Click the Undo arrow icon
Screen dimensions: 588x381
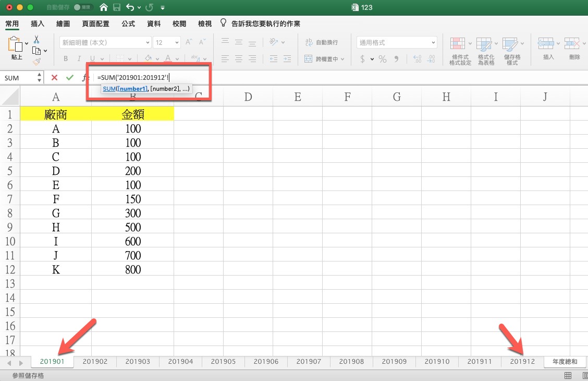(x=130, y=8)
